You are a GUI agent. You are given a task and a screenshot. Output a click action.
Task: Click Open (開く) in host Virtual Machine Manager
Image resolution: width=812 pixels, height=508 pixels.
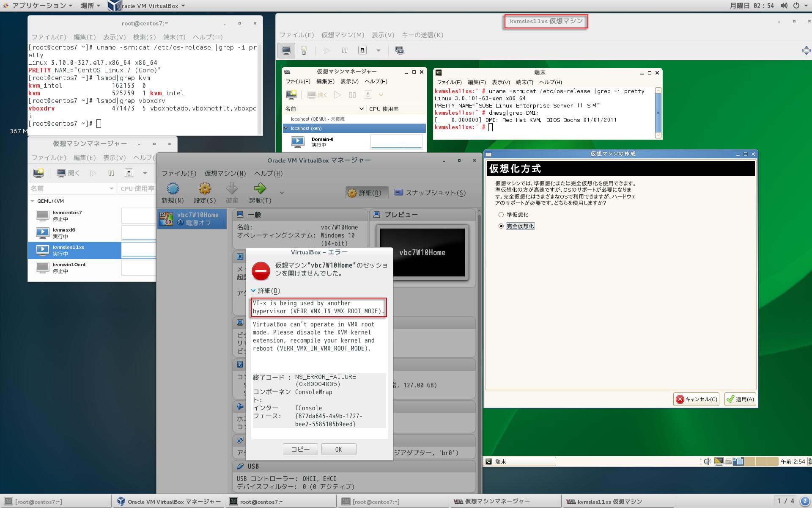(68, 173)
